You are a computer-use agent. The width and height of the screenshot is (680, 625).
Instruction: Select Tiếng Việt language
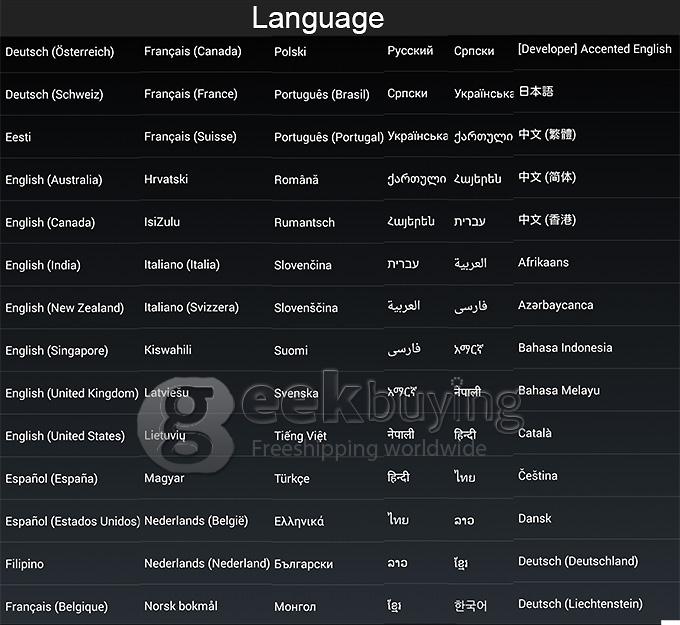click(x=300, y=435)
